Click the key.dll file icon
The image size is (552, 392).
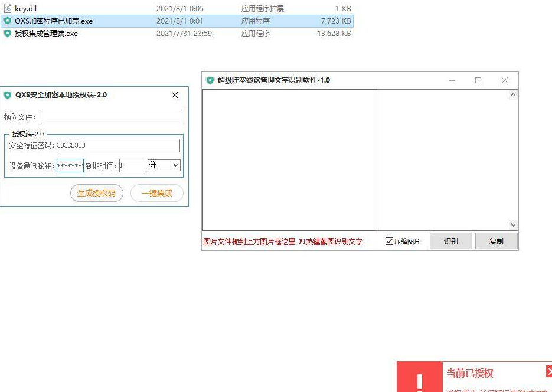click(x=8, y=9)
